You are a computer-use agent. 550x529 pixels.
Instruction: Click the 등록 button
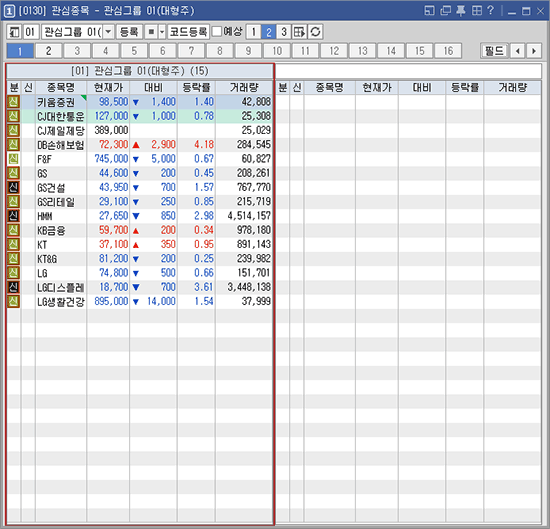129,32
